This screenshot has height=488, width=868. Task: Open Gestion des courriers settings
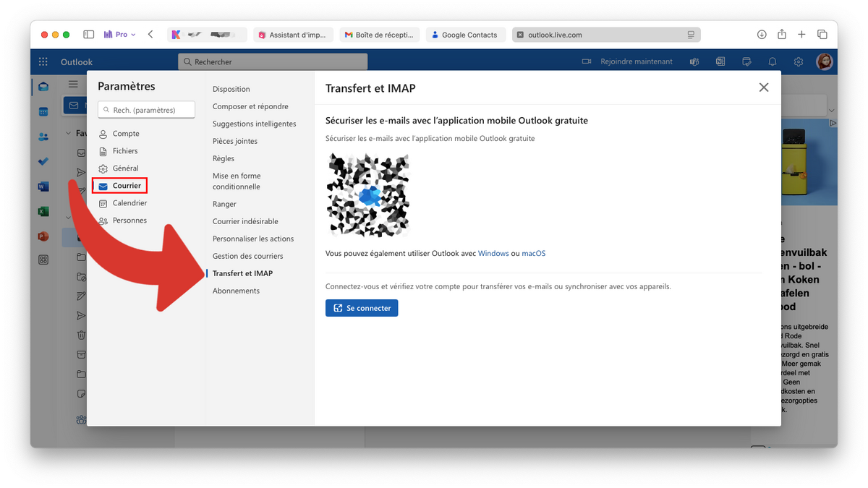248,256
